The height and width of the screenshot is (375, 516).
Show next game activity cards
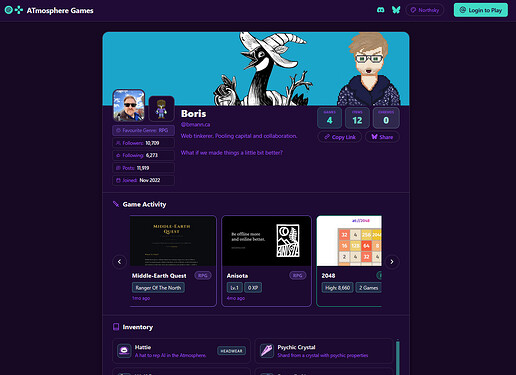click(x=392, y=262)
